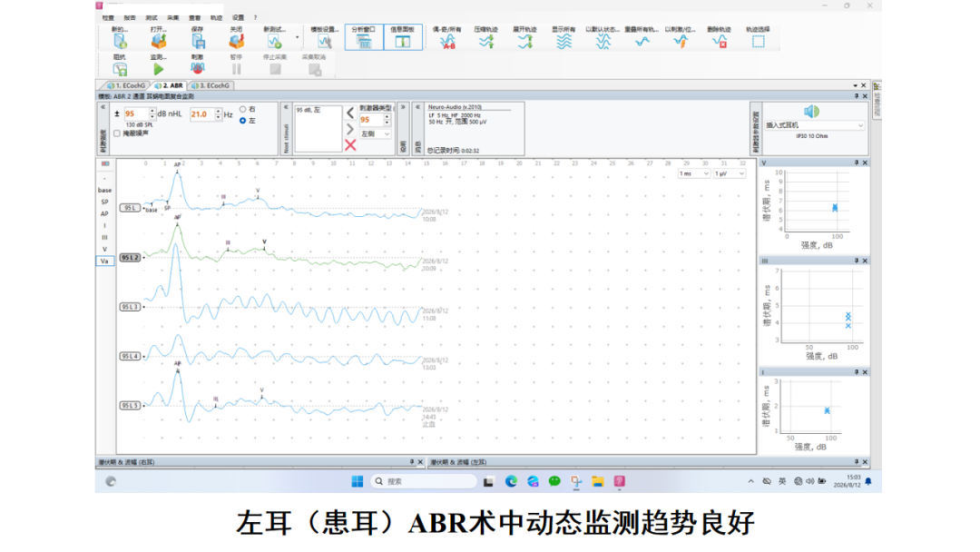
Task: Open the 左侧 side selection dropdown
Action: tap(375, 133)
